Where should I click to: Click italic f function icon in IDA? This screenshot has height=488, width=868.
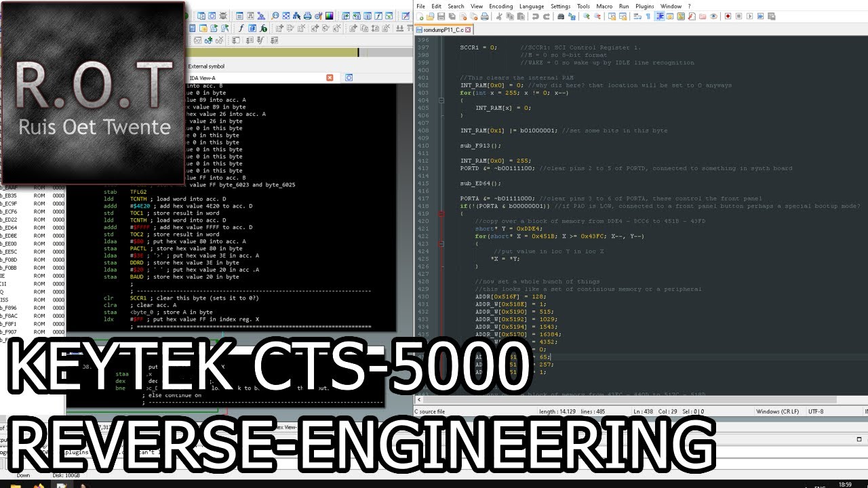[x=241, y=28]
